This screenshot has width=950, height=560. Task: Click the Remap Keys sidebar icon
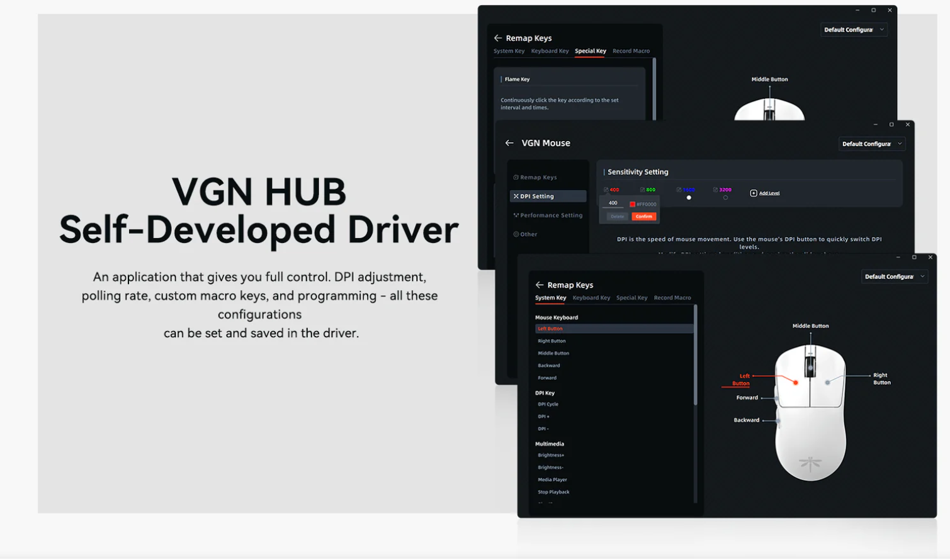click(x=516, y=177)
